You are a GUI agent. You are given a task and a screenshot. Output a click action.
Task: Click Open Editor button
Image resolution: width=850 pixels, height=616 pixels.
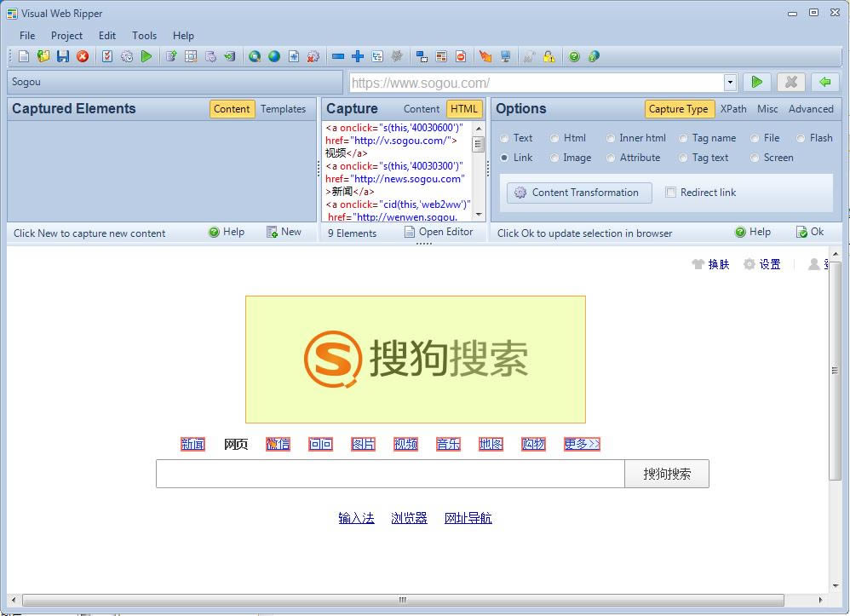(439, 232)
